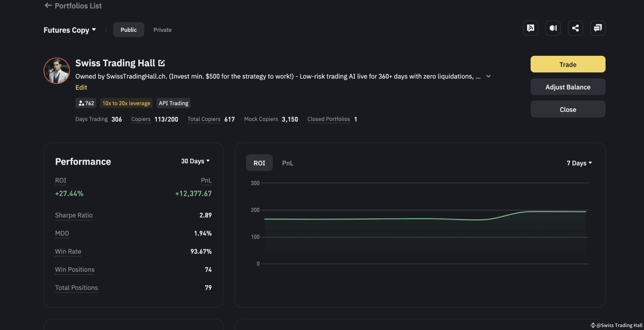Click the Total Copiers label
The height and width of the screenshot is (330, 644).
point(204,119)
